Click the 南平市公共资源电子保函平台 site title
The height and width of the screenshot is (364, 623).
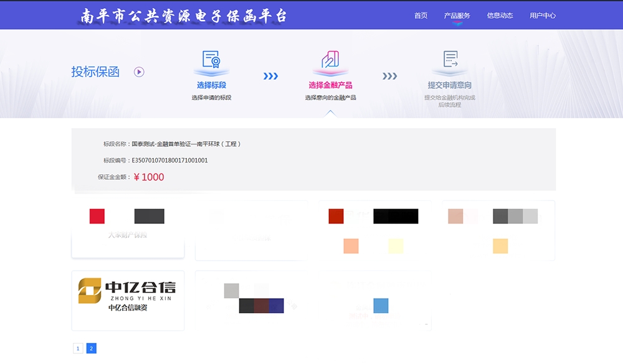coord(184,16)
